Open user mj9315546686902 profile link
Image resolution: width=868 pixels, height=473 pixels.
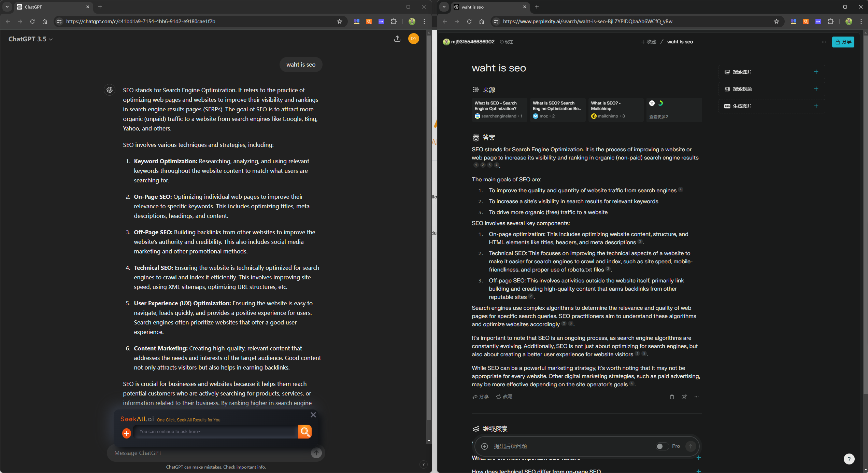click(469, 42)
